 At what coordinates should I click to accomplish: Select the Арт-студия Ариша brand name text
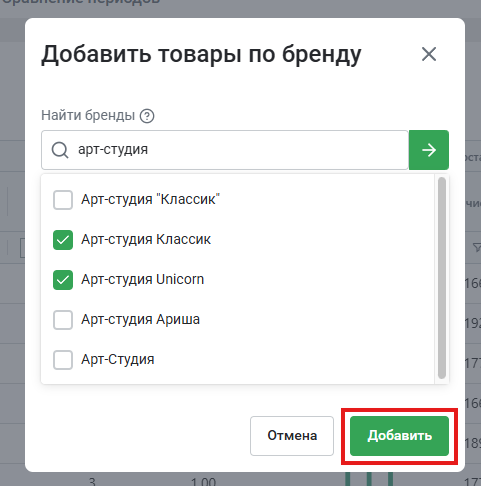[141, 319]
